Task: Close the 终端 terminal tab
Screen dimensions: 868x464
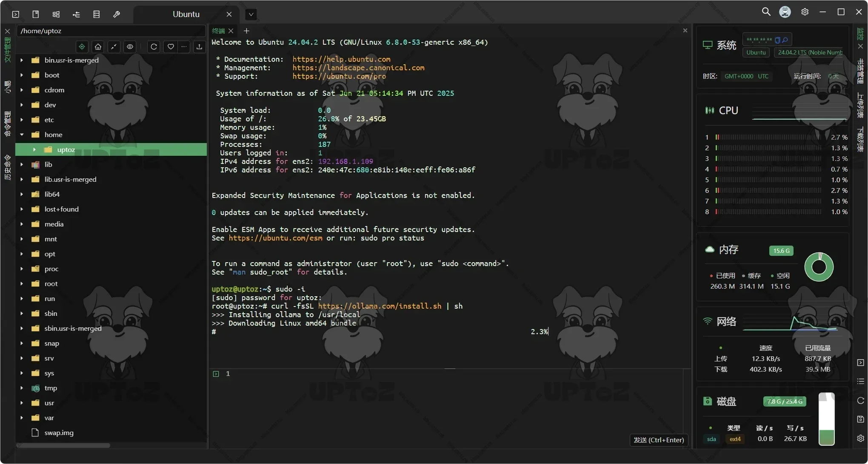Action: [x=231, y=31]
